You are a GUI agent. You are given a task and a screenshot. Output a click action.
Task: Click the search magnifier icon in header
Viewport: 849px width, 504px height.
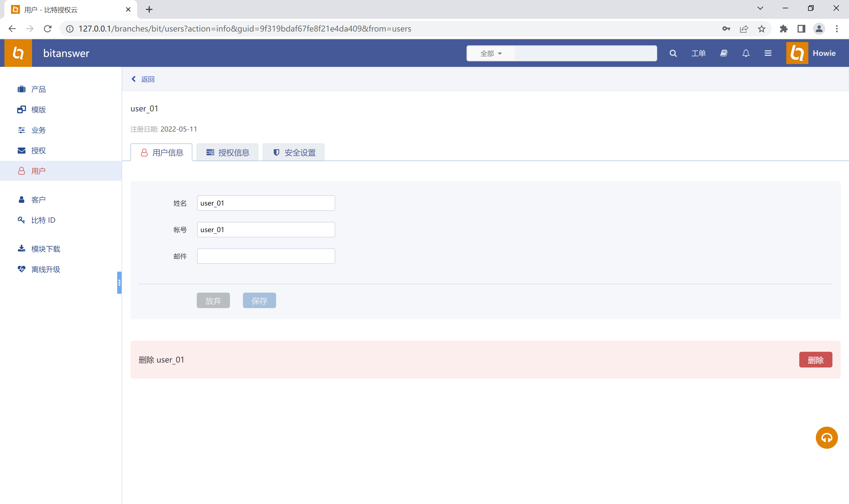673,53
